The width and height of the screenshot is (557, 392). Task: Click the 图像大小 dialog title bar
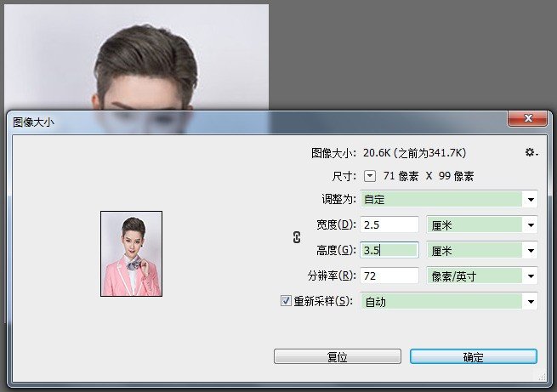[255, 122]
